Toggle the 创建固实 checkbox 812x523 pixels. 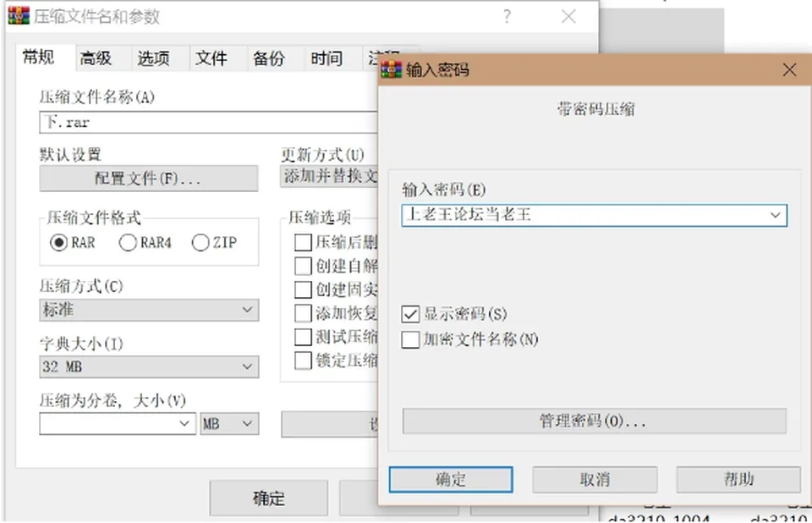303,289
